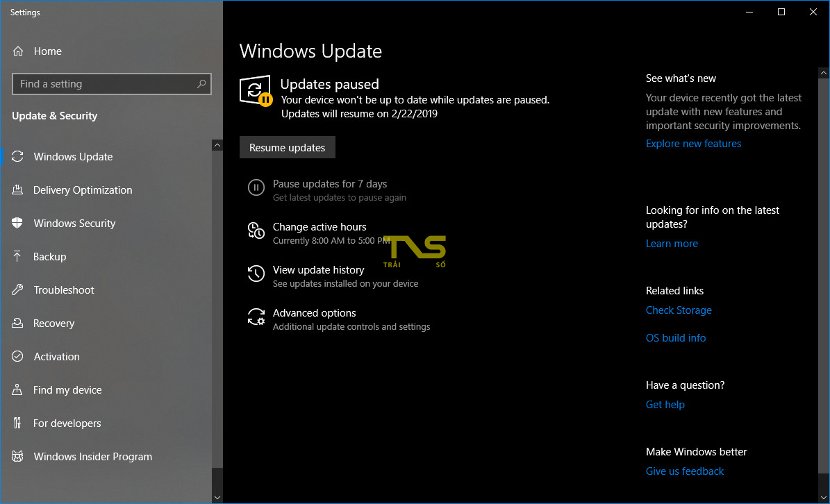The width and height of the screenshot is (830, 504).
Task: Click the Windows Update sync arrows icon
Action: tap(17, 156)
